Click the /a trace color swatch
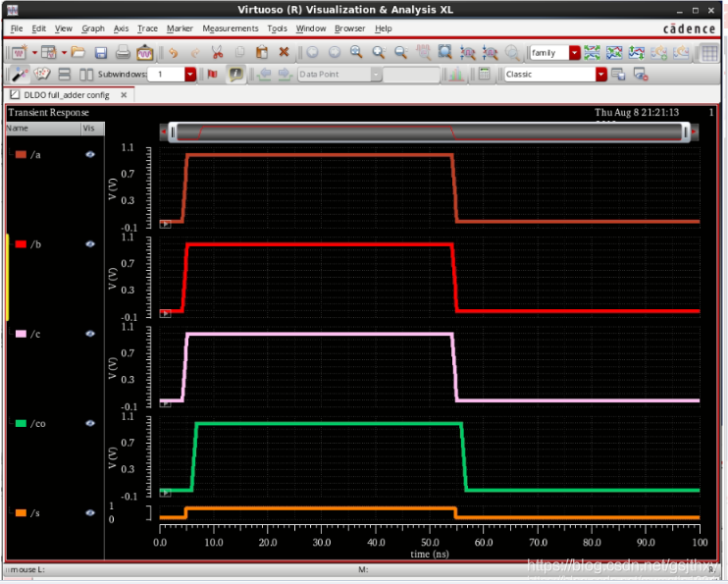This screenshot has width=728, height=584. [21, 155]
